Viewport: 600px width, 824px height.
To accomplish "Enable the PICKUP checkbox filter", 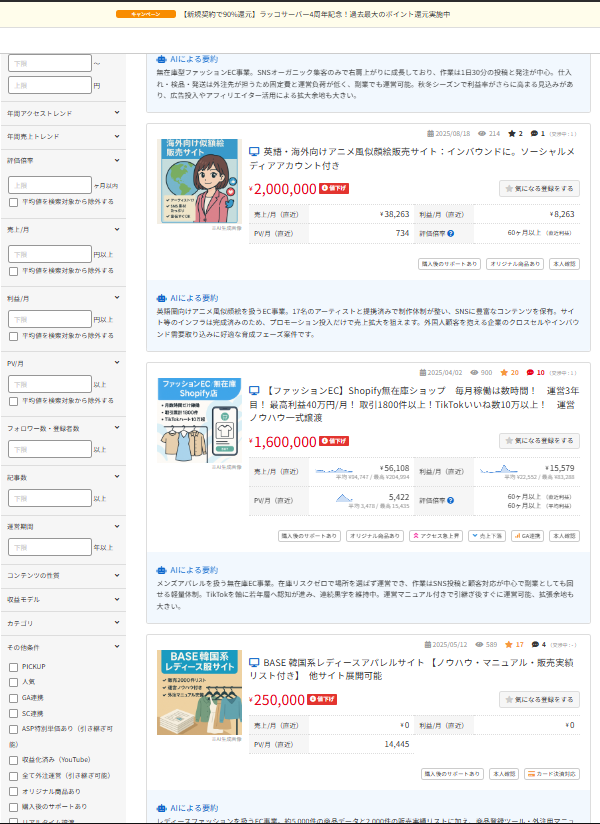I will [x=13, y=666].
